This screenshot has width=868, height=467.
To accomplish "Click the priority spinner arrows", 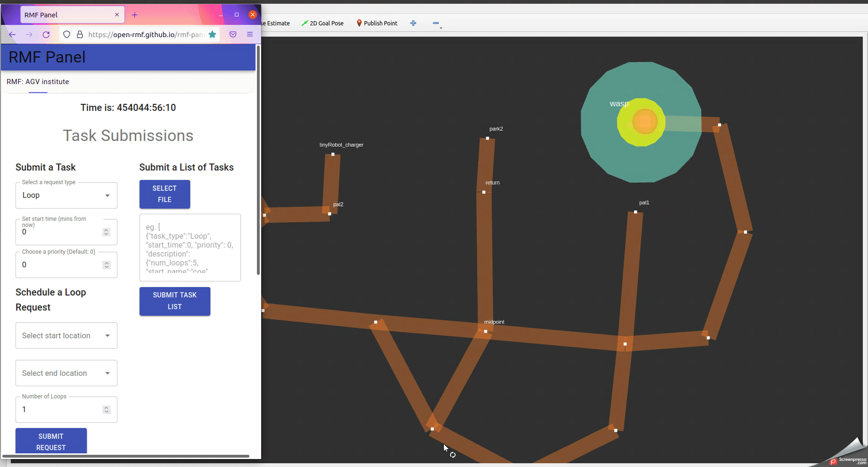I will pyautogui.click(x=107, y=265).
